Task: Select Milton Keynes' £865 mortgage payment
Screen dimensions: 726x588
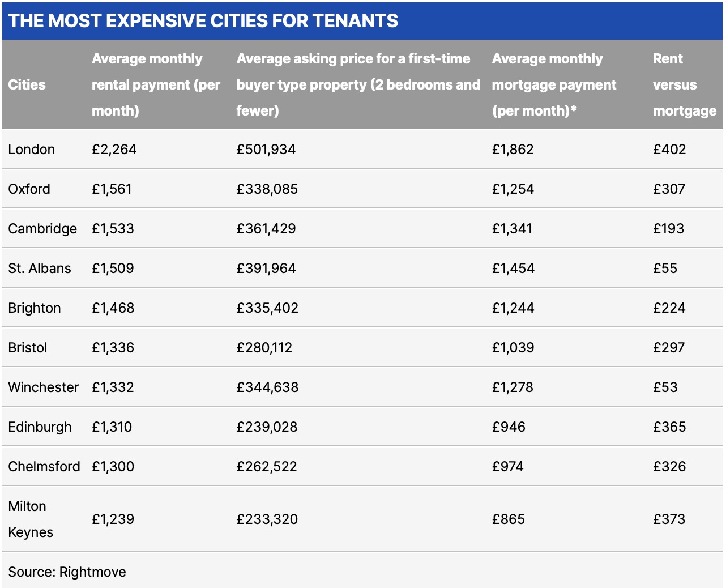Action: pyautogui.click(x=508, y=519)
